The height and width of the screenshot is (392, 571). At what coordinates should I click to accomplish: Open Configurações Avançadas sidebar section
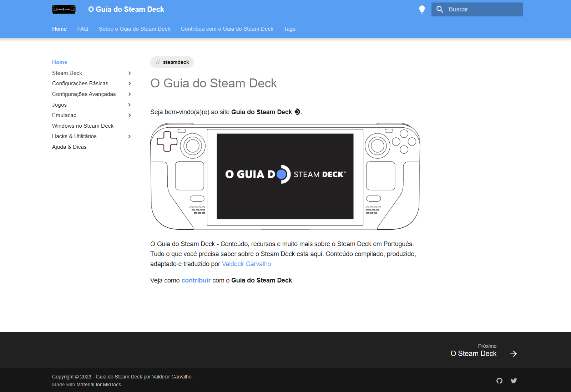84,94
